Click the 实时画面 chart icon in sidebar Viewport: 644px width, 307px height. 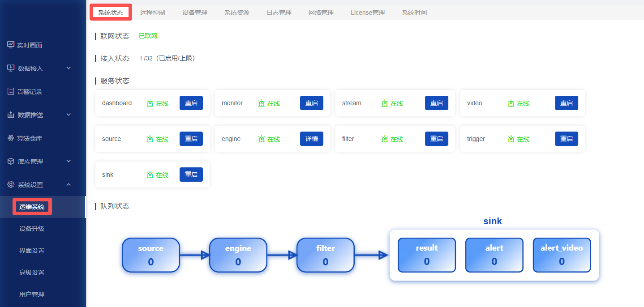pyautogui.click(x=11, y=45)
